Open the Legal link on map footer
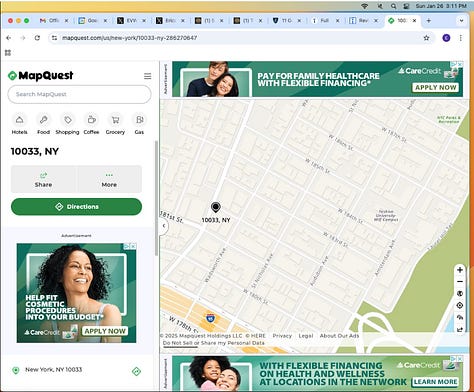474x392 pixels. pyautogui.click(x=306, y=336)
